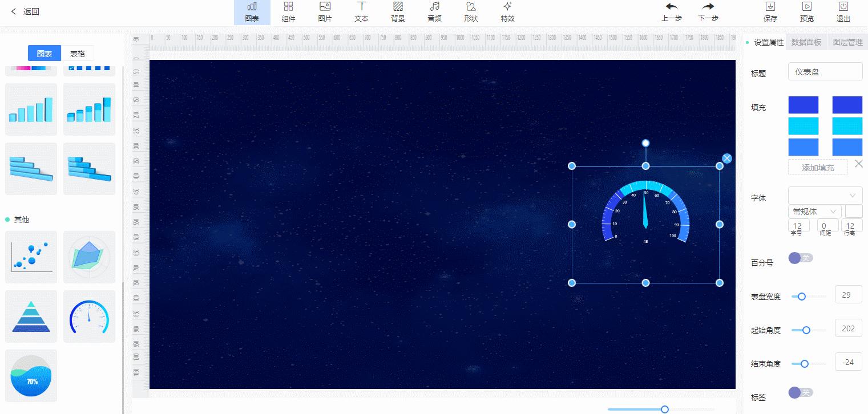
Task: Toggle the 百分号 switch
Action: click(x=800, y=258)
